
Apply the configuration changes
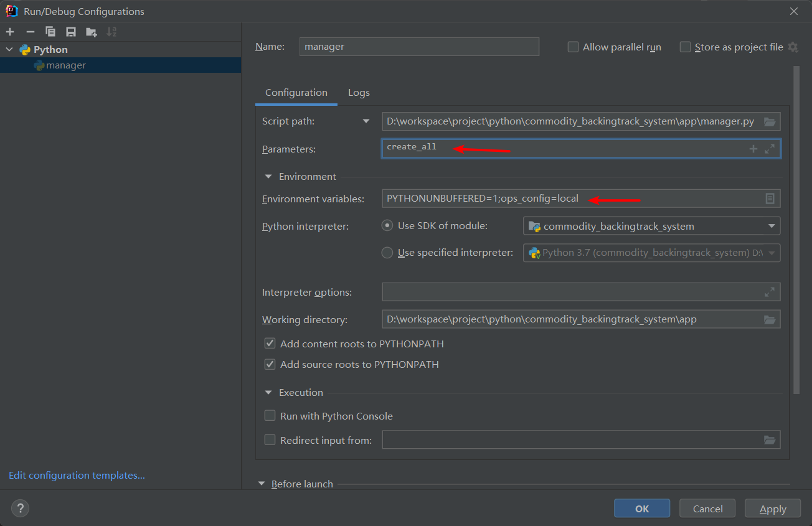[773, 509]
